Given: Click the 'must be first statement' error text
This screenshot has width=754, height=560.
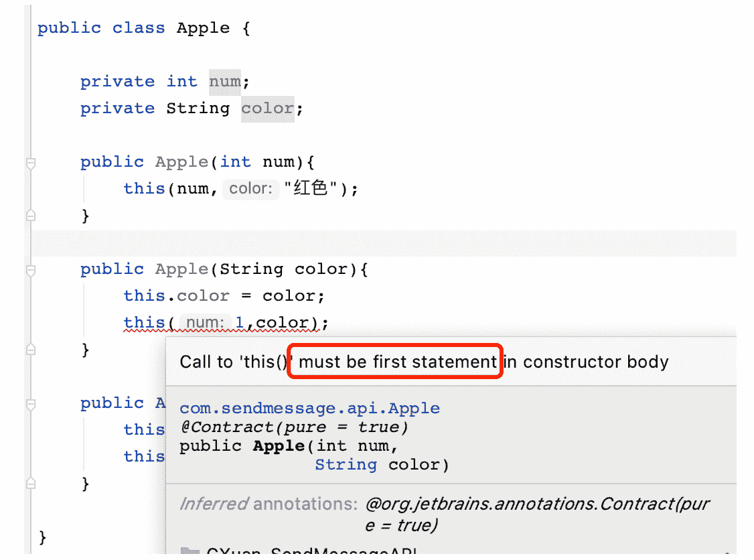Looking at the screenshot, I should tap(397, 362).
